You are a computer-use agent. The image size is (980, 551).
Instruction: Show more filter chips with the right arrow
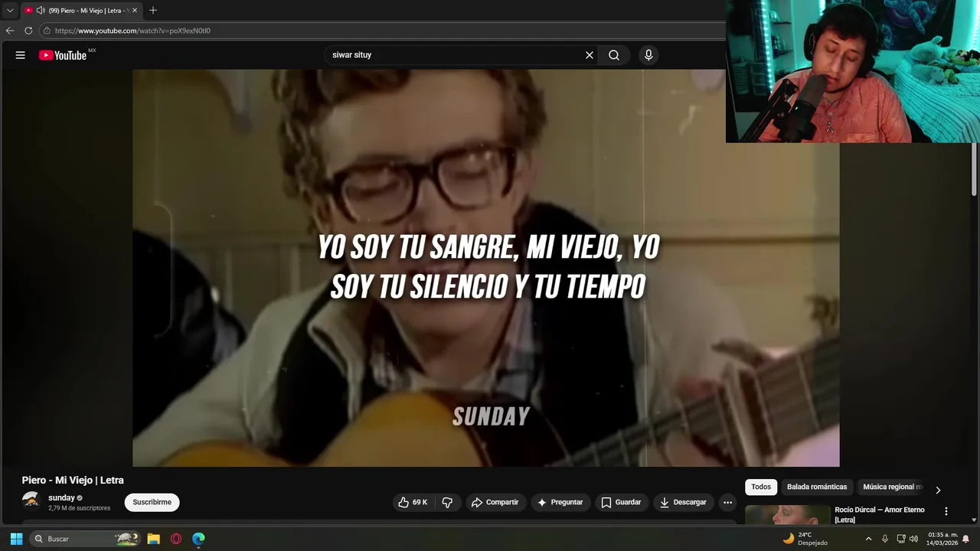pos(938,490)
